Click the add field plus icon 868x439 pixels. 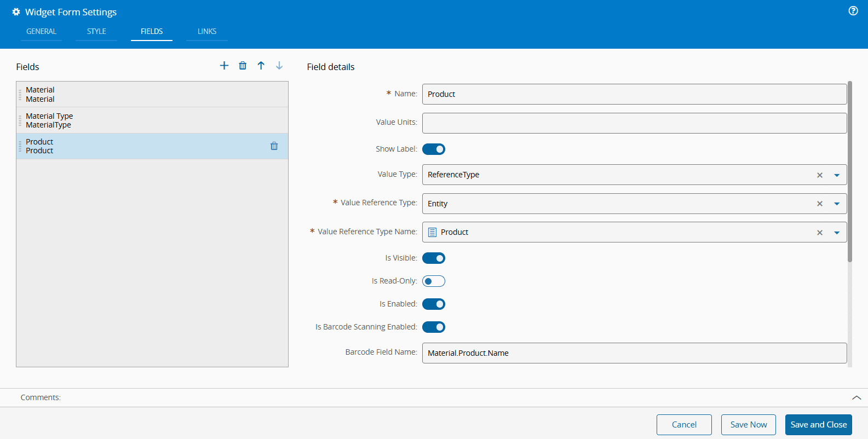click(224, 66)
